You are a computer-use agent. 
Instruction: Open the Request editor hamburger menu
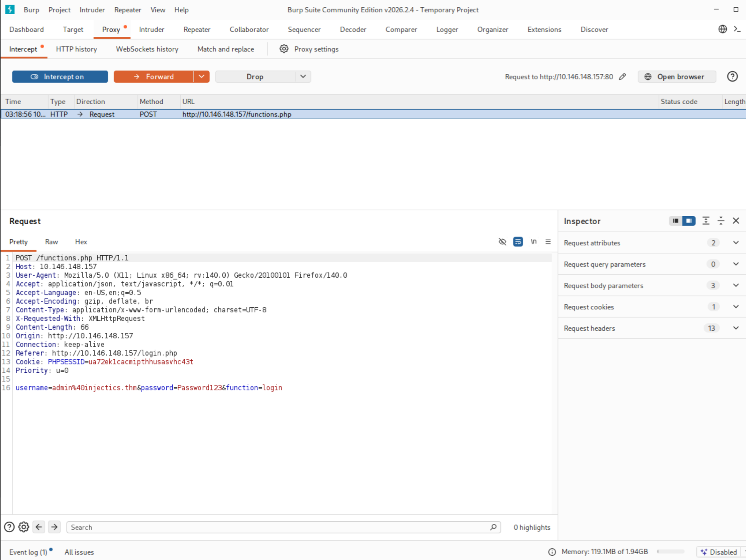(x=548, y=242)
